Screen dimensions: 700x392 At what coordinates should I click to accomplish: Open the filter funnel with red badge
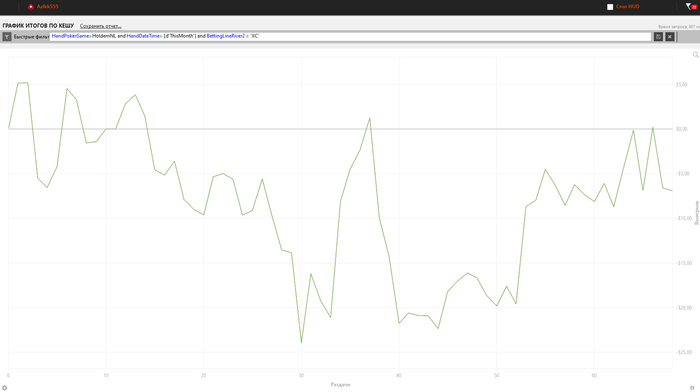(x=691, y=6)
